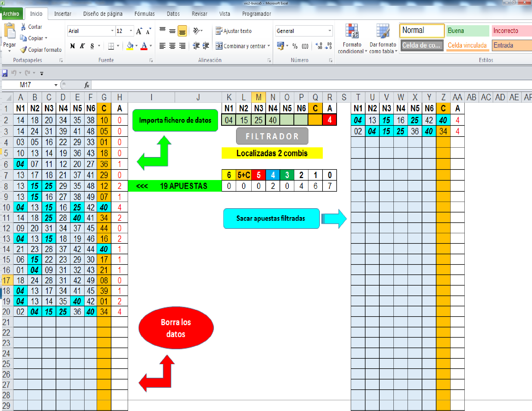Click Importa fichero de datos button

pyautogui.click(x=175, y=120)
